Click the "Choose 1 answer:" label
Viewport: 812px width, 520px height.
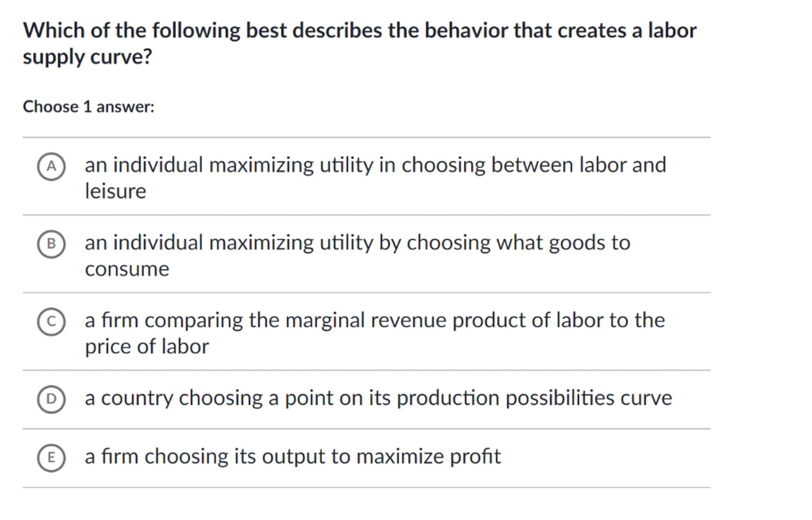88,107
